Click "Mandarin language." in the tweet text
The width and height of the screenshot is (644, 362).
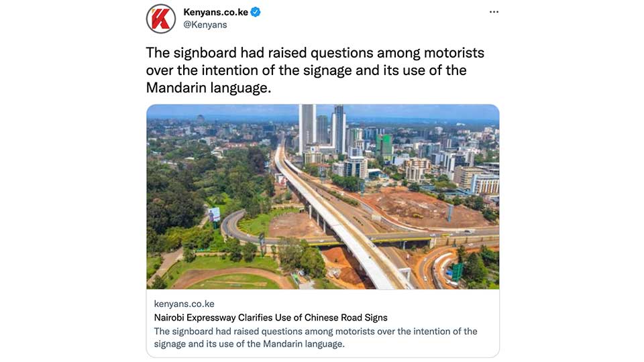pos(209,88)
